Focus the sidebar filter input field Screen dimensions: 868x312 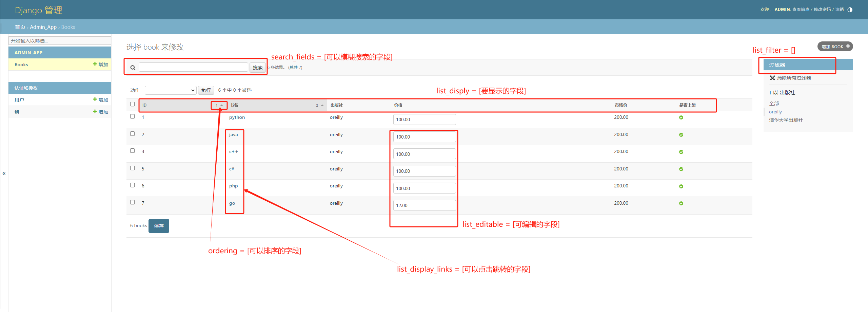coord(60,41)
